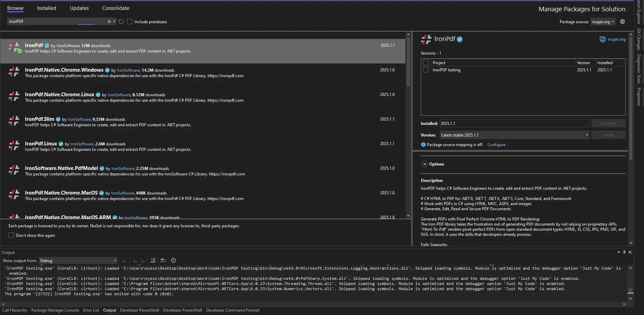Pin the Output window with auto-hide icon
This screenshot has width=644, height=315.
tap(624, 252)
